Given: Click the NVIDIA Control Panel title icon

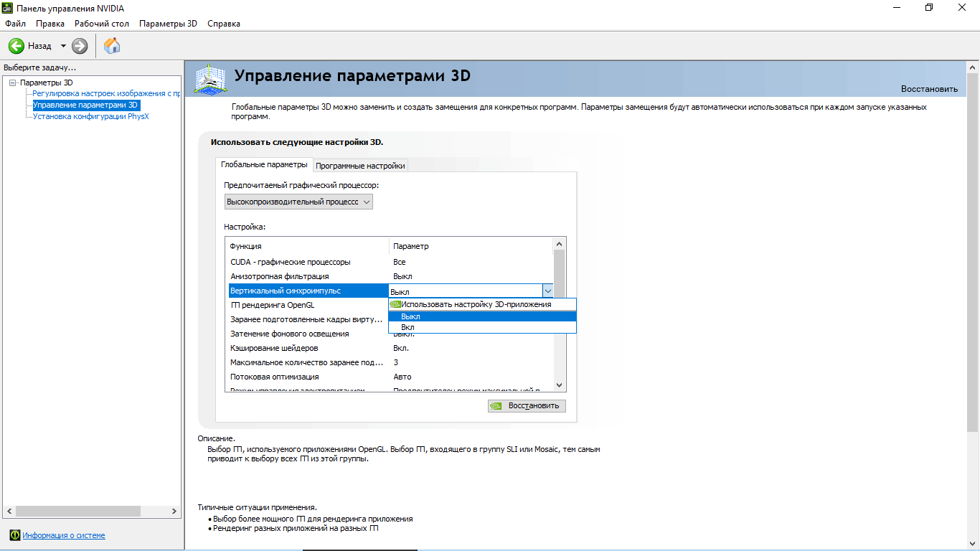Looking at the screenshot, I should click(8, 8).
